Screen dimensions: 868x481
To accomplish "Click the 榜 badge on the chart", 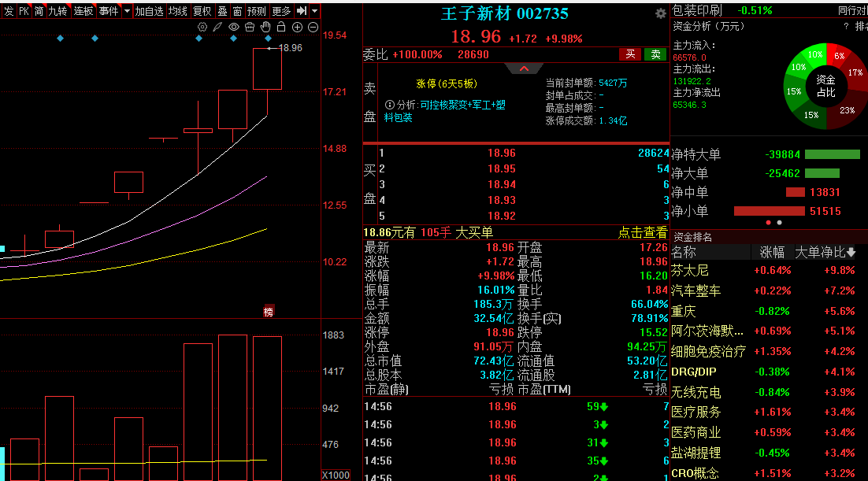I will click(x=269, y=312).
